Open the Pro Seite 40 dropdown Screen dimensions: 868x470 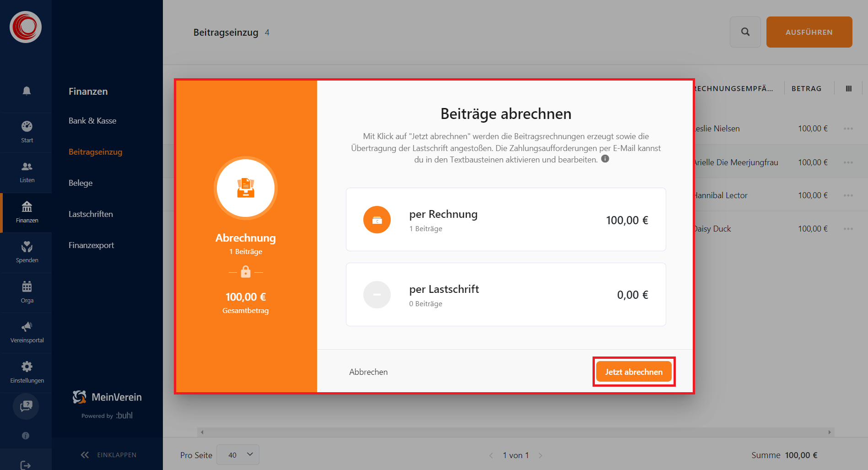click(x=238, y=455)
